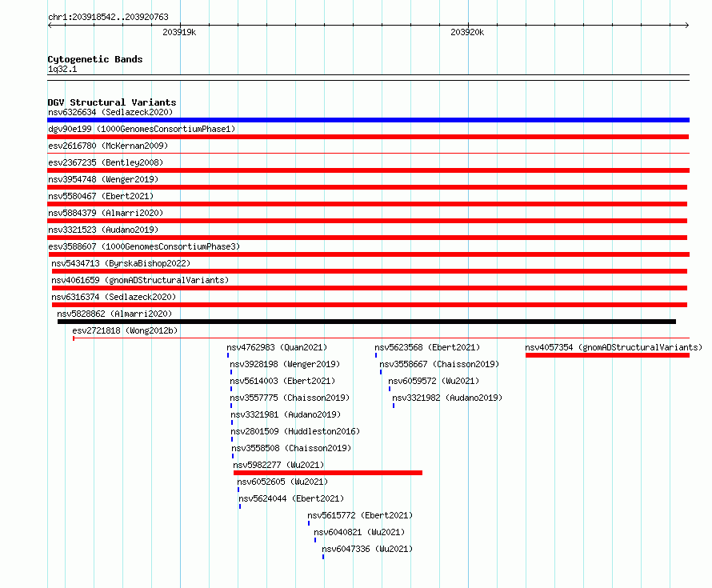
Task: Click nsv5614003 (Ebert2021) label
Action: (282, 381)
